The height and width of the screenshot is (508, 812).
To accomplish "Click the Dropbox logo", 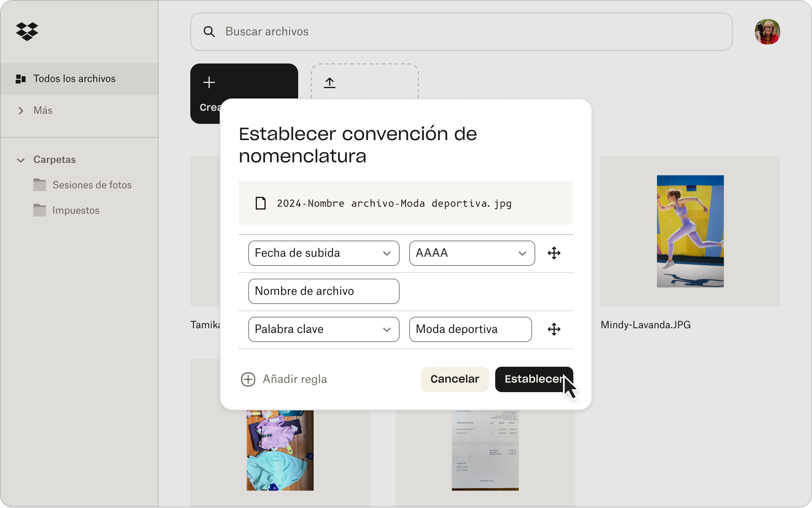I will pos(27,31).
